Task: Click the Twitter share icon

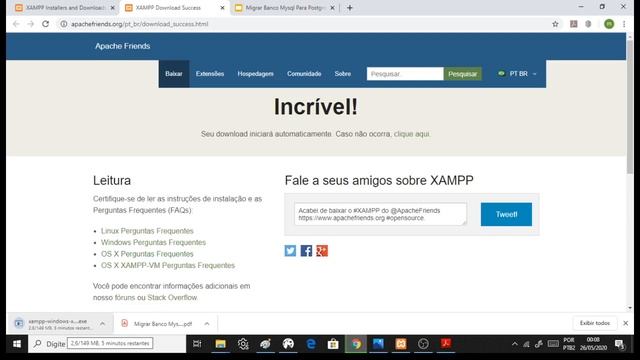Action: coord(290,251)
